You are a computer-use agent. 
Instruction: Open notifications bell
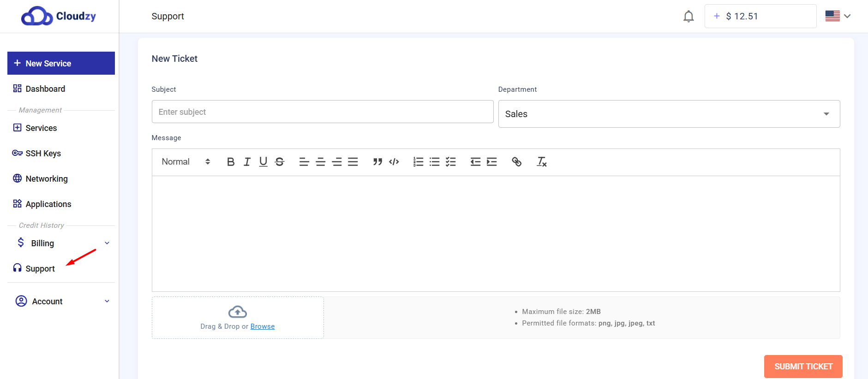pos(688,16)
